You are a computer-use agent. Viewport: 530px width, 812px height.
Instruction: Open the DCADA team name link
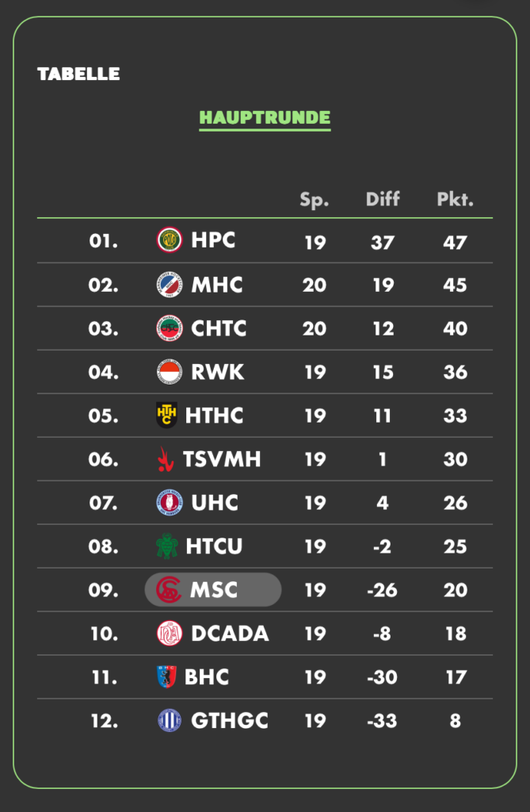(x=230, y=634)
